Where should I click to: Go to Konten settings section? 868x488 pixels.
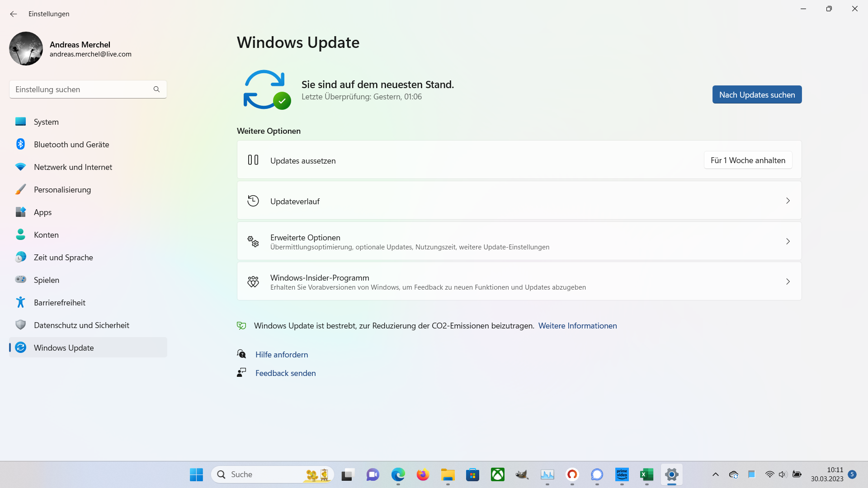tap(46, 235)
